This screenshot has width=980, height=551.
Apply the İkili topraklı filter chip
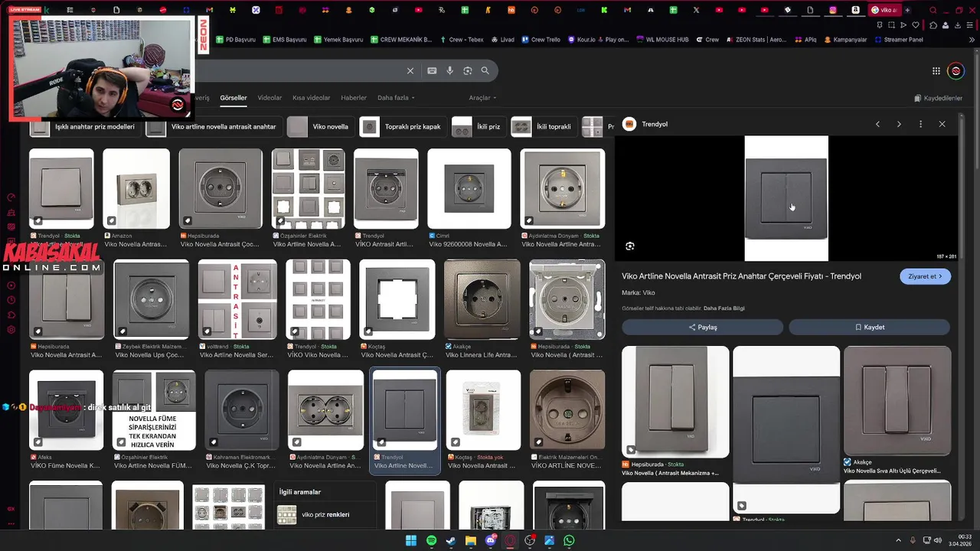[x=544, y=127]
